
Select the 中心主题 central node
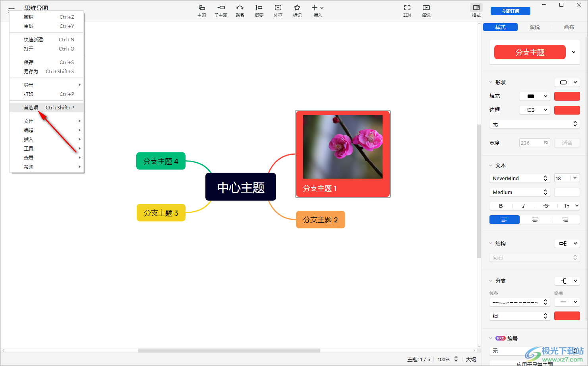[x=241, y=187]
